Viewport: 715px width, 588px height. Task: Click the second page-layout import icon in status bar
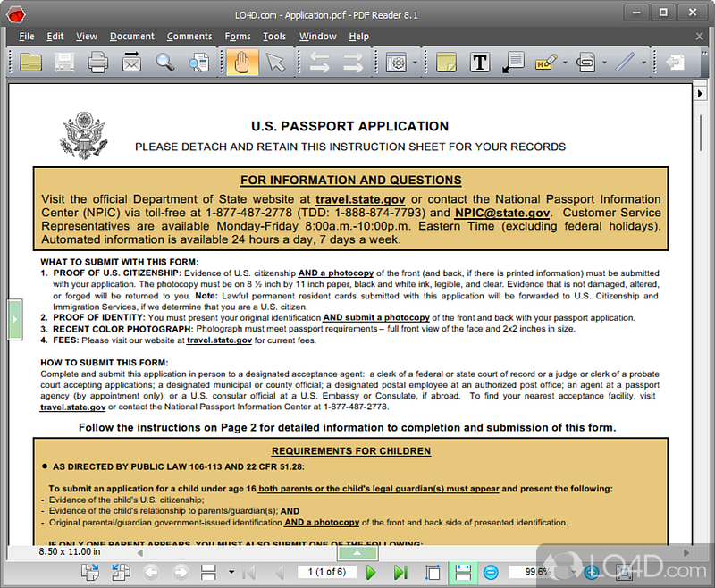tap(121, 572)
